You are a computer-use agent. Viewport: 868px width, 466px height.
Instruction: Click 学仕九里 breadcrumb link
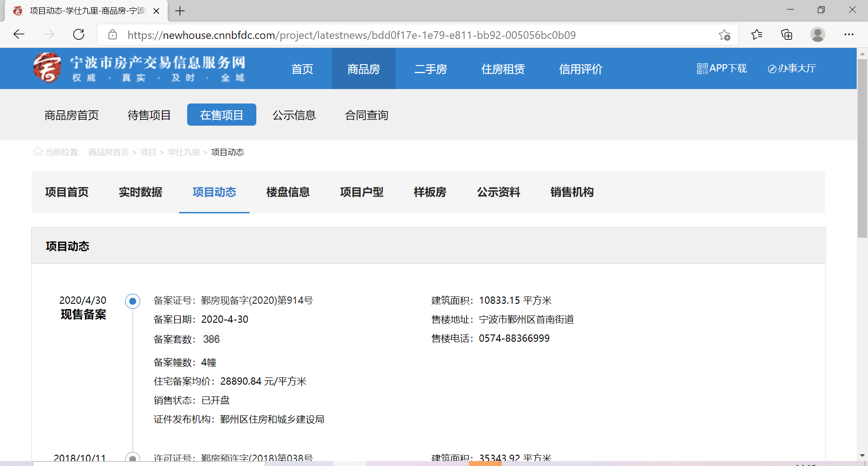(184, 152)
